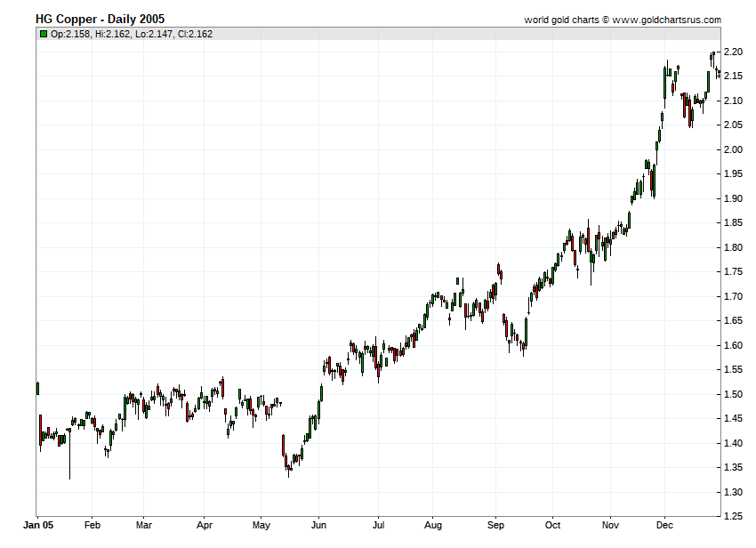Select the Sep month axis label
This screenshot has height=548, width=756.
[x=495, y=526]
